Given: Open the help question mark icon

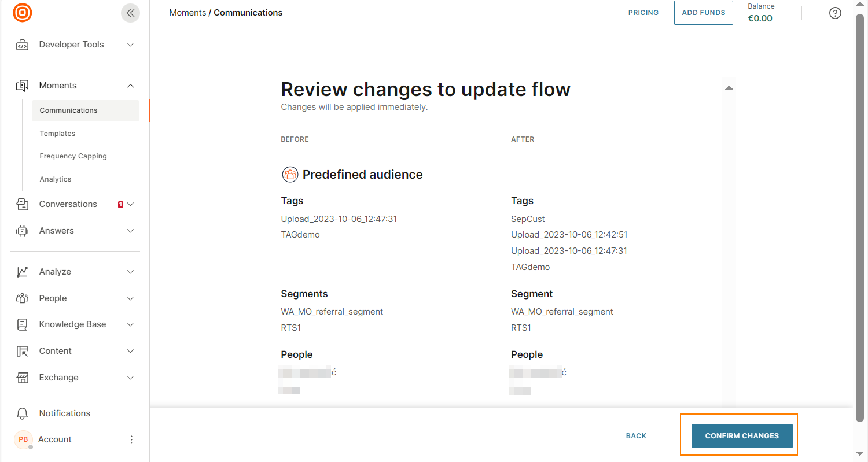Looking at the screenshot, I should point(835,13).
